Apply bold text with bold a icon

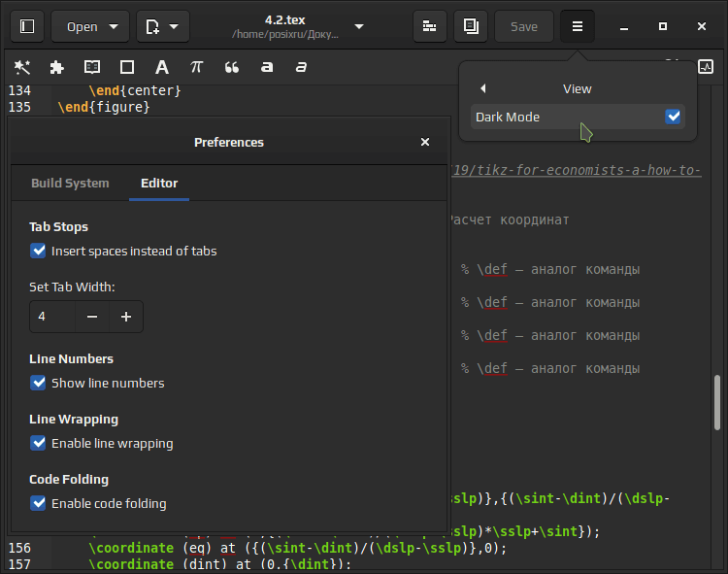click(x=267, y=67)
